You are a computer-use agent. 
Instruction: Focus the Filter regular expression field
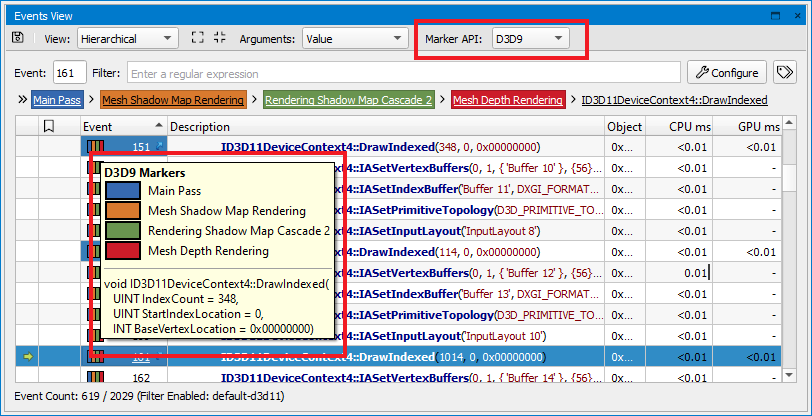(x=403, y=73)
